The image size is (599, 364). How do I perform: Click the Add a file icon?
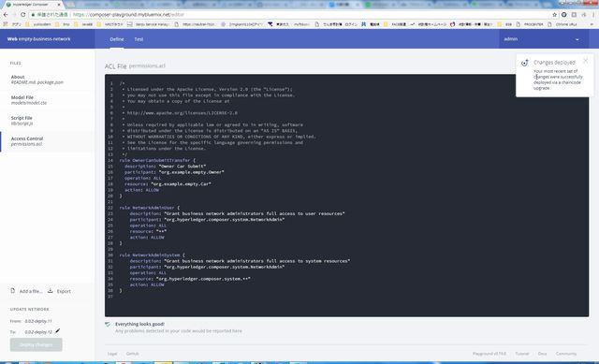coord(12,291)
